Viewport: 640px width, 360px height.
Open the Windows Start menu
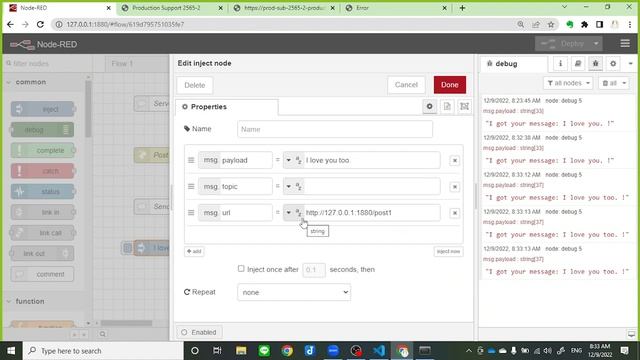[x=11, y=351]
